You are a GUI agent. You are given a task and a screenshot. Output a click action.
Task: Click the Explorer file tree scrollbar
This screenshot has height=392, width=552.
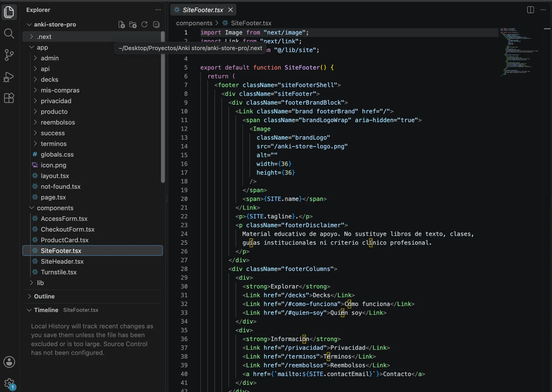(x=163, y=107)
